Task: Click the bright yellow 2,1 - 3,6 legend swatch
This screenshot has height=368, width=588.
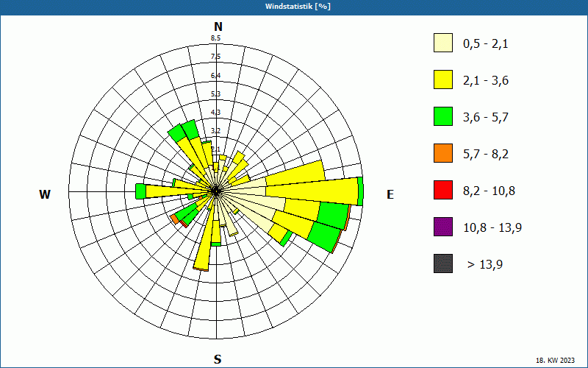Action: click(x=443, y=79)
